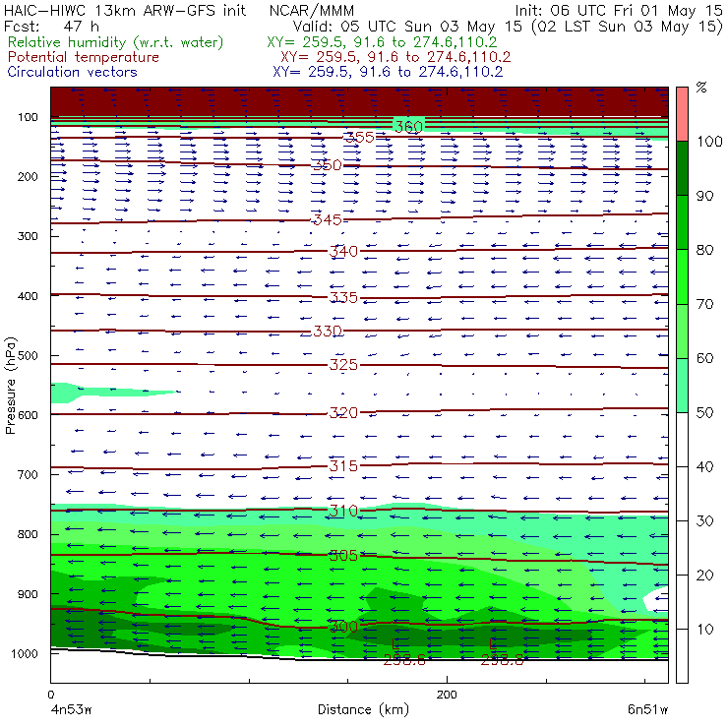The image size is (728, 728).
Task: Click the 310 contour label
Action: [343, 512]
